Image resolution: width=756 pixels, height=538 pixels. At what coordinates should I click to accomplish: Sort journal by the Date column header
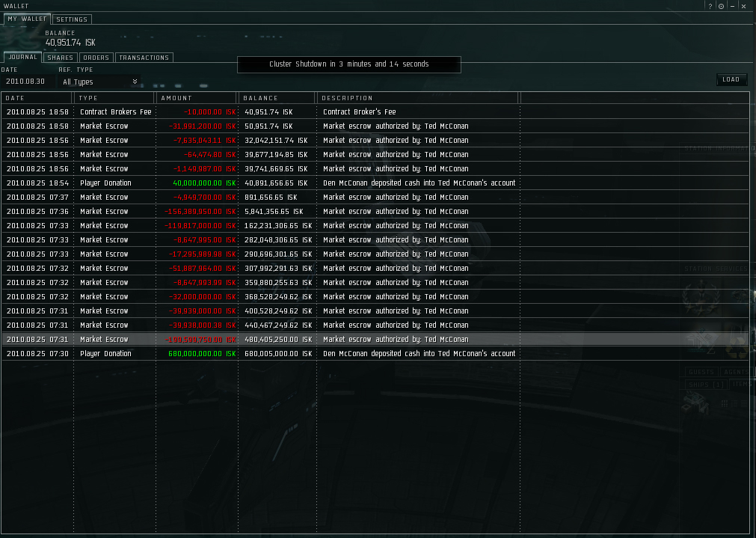pos(37,98)
